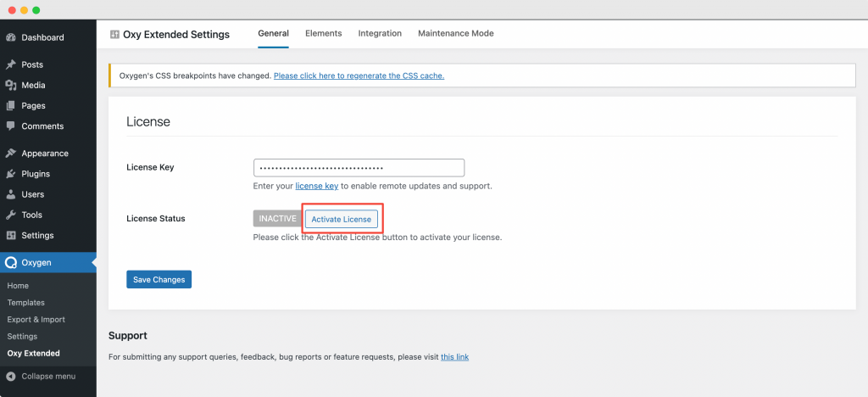Viewport: 868px width, 397px height.
Task: Click the Comments bubble icon
Action: tap(10, 126)
